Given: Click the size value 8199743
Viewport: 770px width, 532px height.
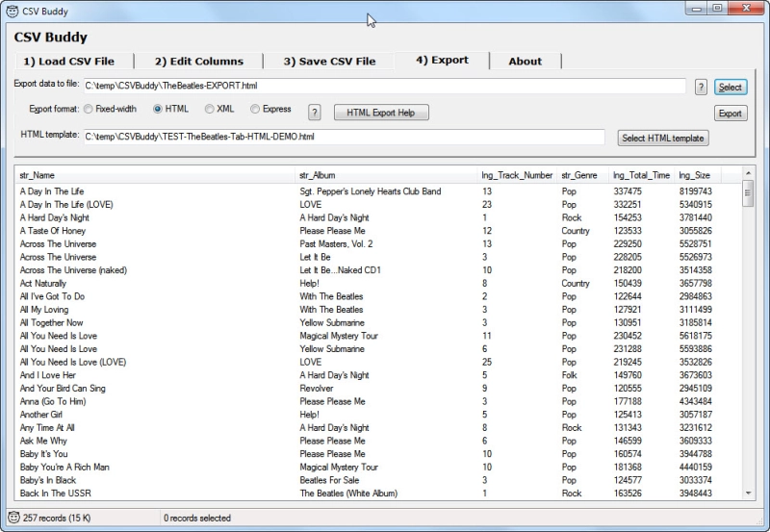Looking at the screenshot, I should (695, 191).
